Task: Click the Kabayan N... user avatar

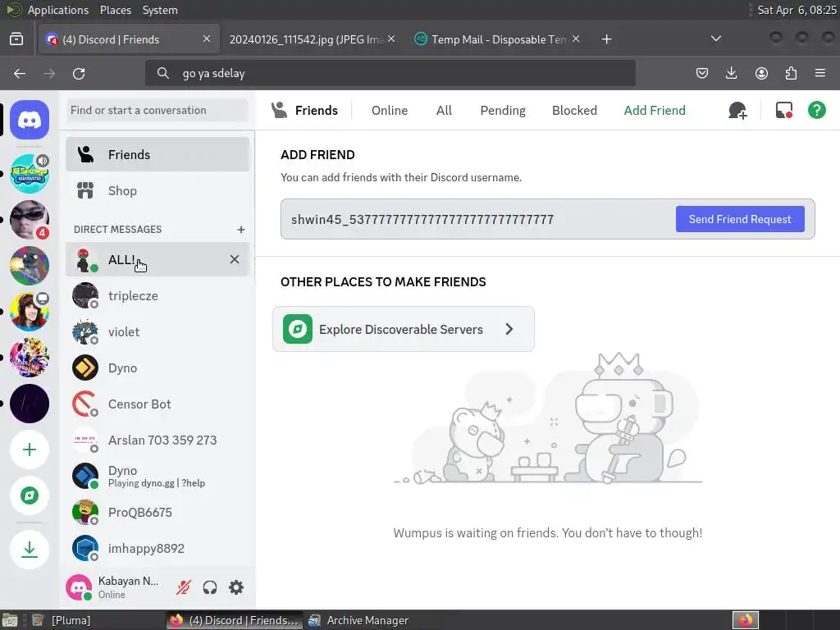Action: click(x=79, y=587)
